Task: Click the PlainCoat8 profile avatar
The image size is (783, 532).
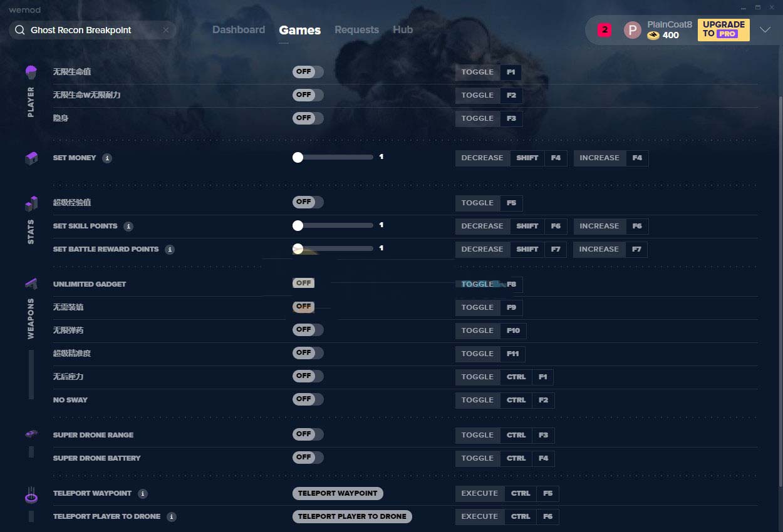Action: point(633,30)
